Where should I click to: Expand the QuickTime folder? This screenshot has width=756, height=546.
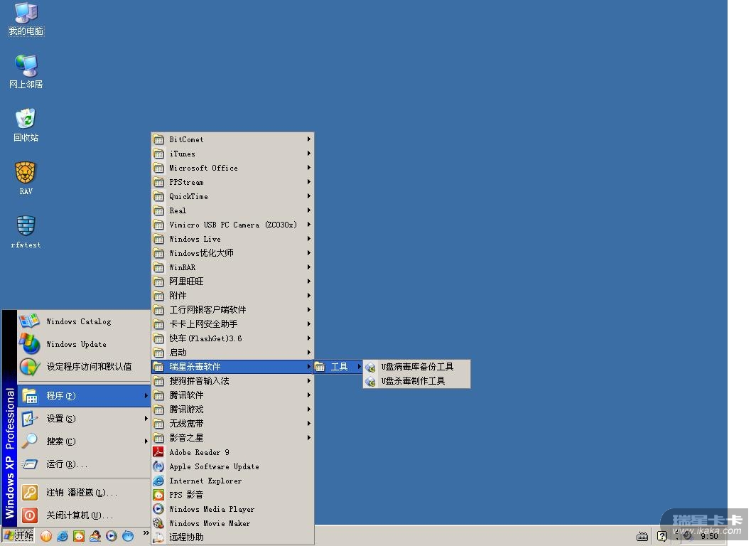point(233,196)
